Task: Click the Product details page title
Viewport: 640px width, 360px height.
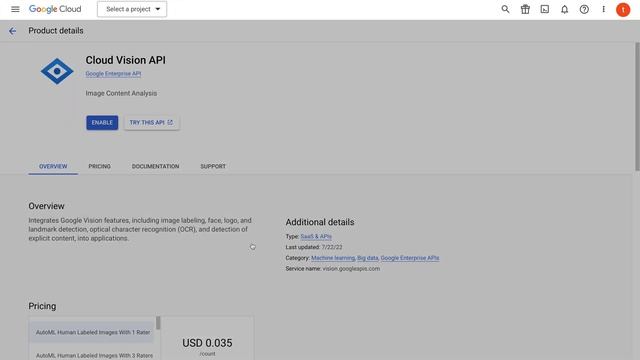Action: pos(56,31)
